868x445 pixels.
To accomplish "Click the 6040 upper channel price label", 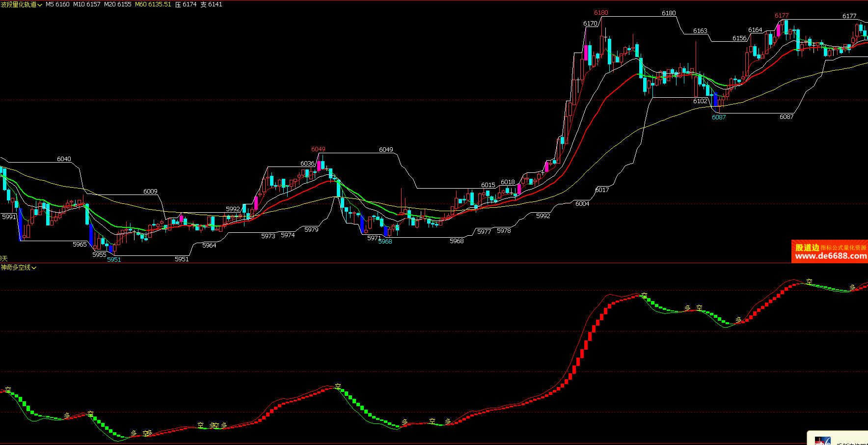I will coord(64,159).
